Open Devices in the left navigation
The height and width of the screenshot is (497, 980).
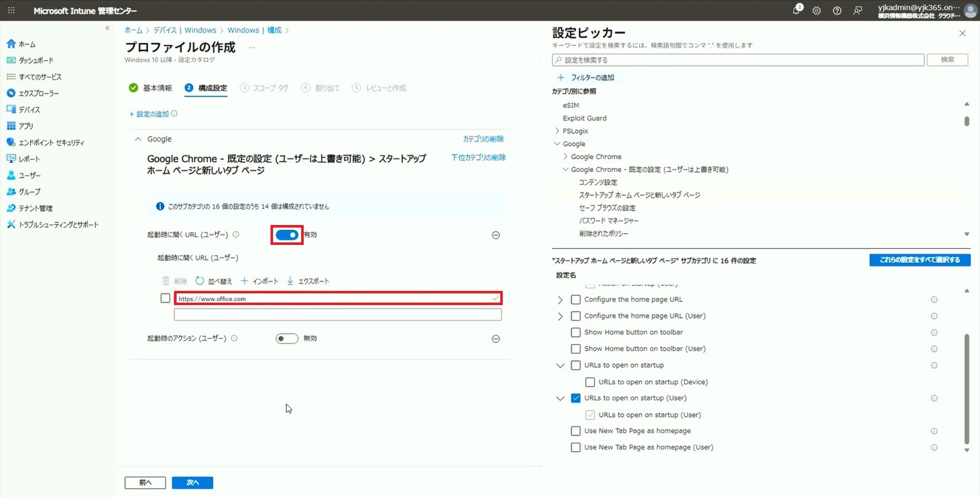point(29,110)
